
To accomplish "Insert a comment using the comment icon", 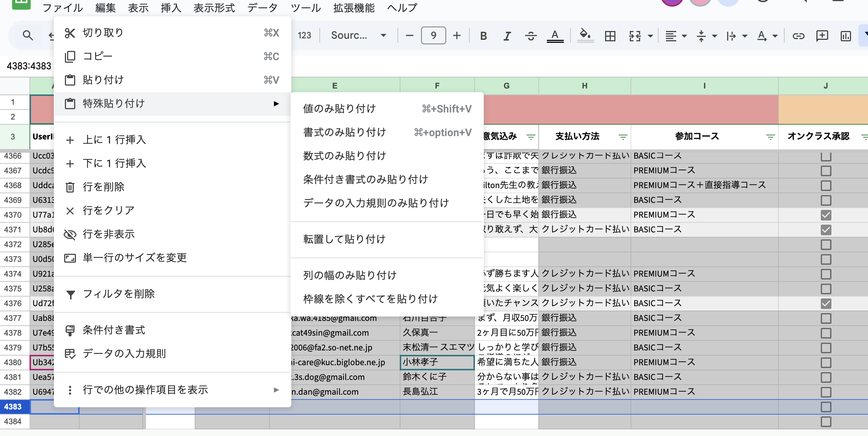I will (822, 35).
